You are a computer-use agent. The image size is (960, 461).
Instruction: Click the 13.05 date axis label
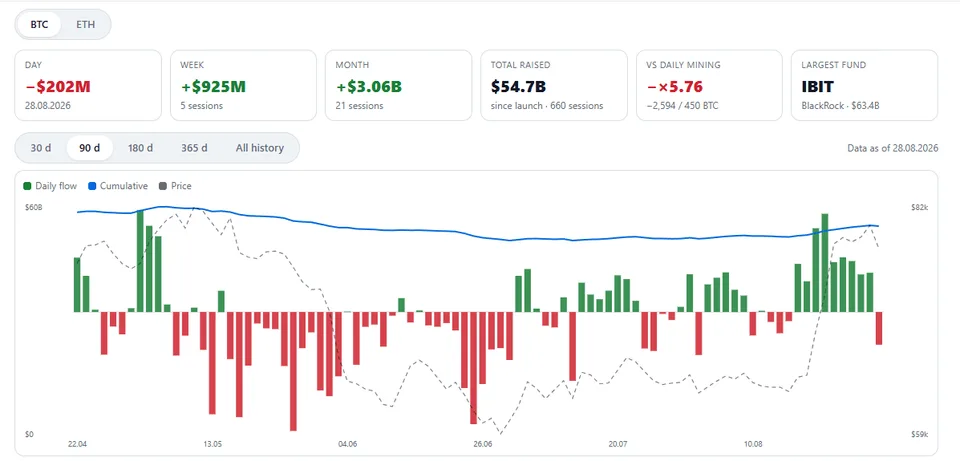coord(212,444)
